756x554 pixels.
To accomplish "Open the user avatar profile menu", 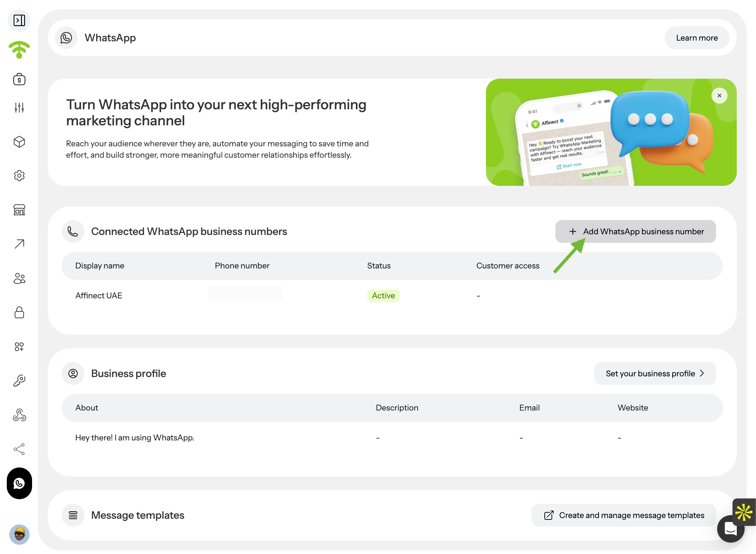I will (19, 534).
